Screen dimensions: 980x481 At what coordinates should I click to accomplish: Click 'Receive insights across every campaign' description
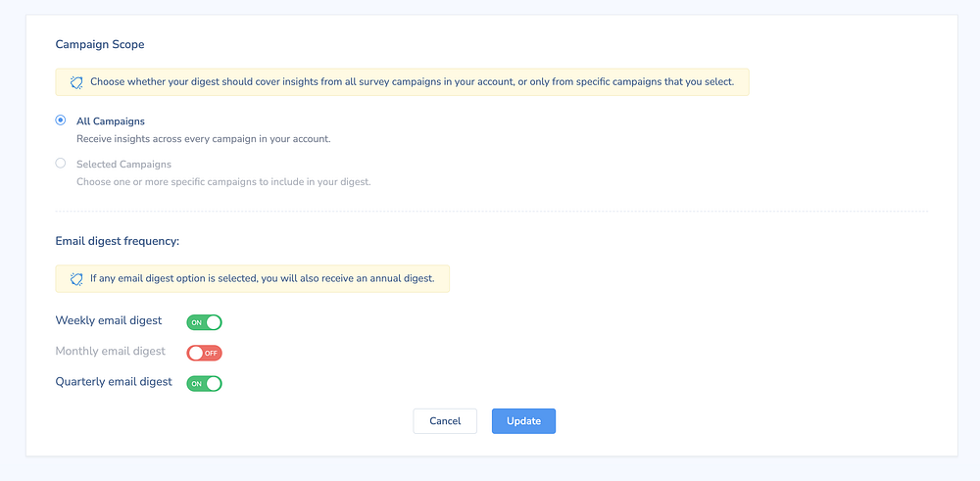(204, 139)
